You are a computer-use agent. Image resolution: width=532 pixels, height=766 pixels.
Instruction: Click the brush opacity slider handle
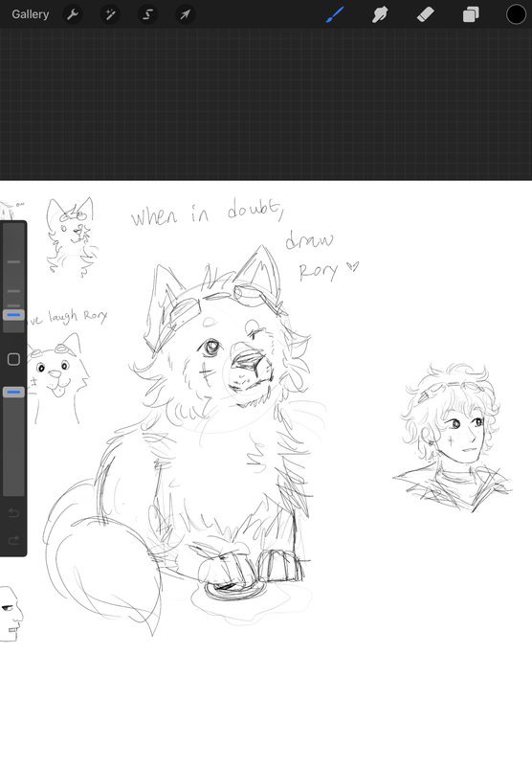13,392
